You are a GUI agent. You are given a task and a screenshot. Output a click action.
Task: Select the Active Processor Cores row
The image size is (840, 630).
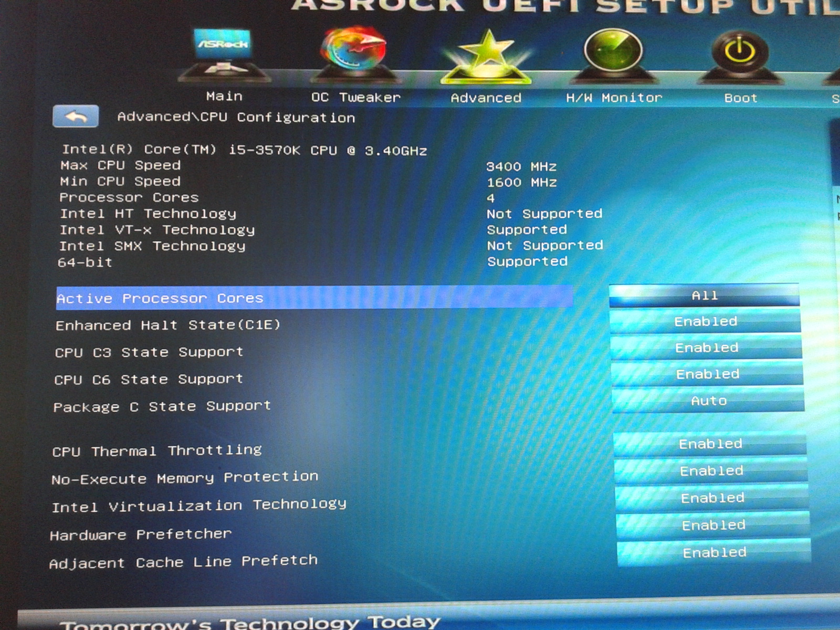(314, 298)
